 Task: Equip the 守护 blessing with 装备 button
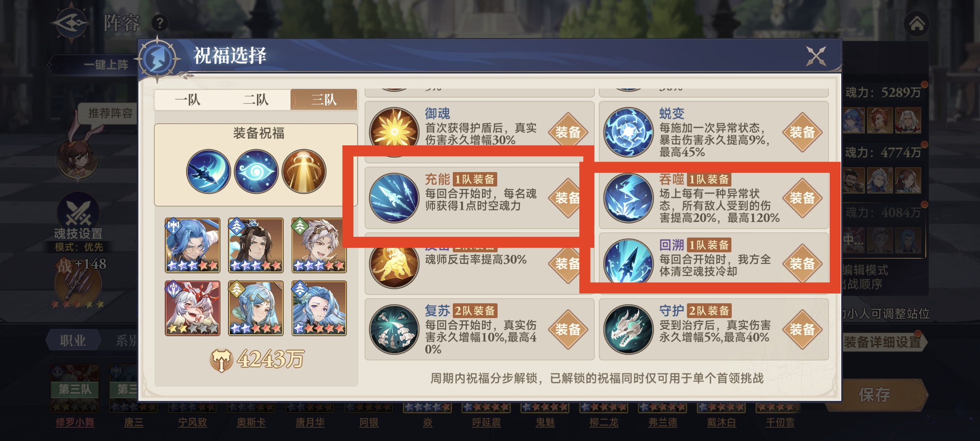point(802,330)
